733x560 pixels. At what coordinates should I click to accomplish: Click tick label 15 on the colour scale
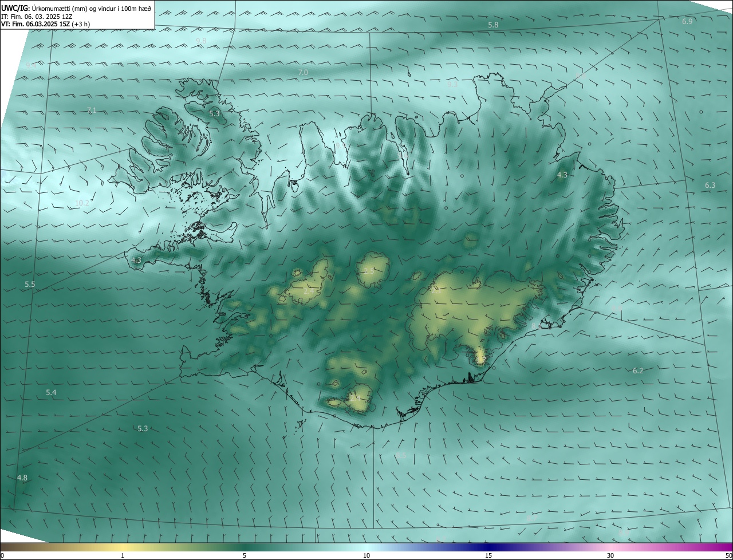point(488,555)
